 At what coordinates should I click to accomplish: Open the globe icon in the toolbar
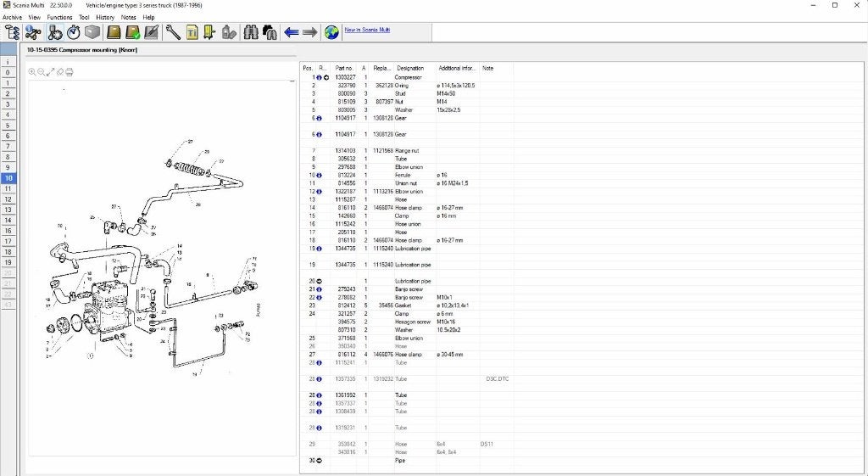[331, 33]
